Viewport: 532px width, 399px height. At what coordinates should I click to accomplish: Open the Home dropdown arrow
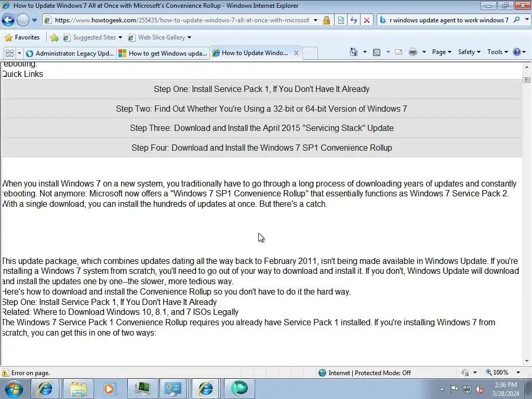(x=365, y=52)
